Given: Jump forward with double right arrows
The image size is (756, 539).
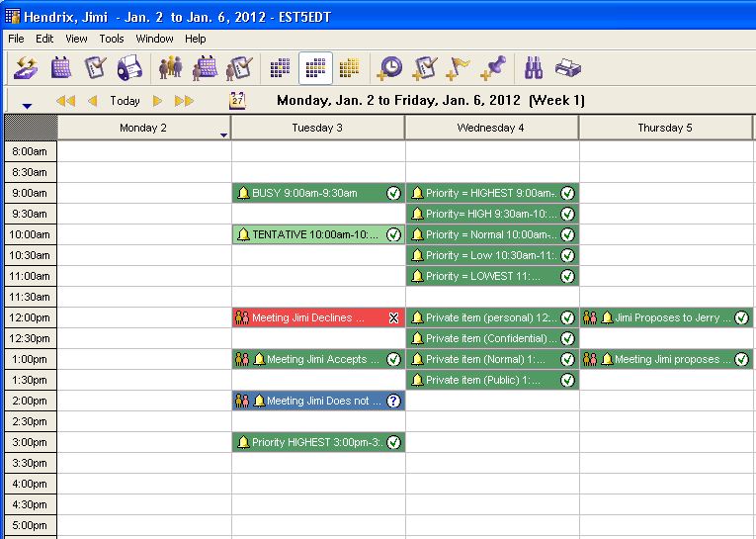Looking at the screenshot, I should 184,100.
